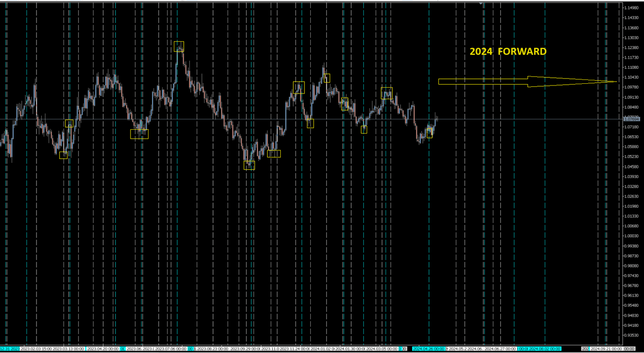Click the 2023.11.24 time axis label
The image size is (644, 353).
(295, 349)
